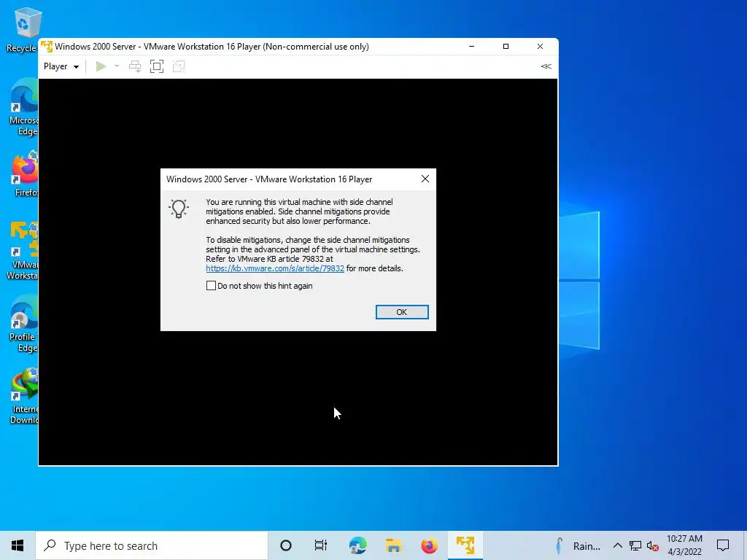Enter full screen mode icon
The width and height of the screenshot is (747, 560).
(157, 66)
